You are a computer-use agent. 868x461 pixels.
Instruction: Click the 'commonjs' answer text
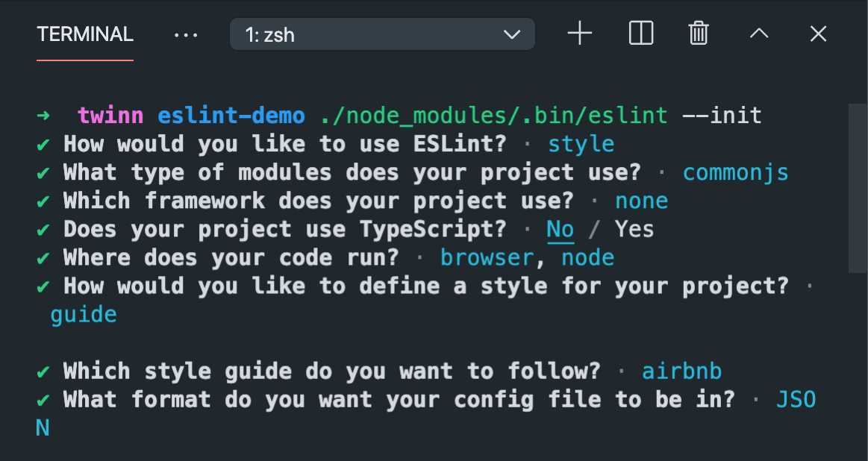pos(736,172)
